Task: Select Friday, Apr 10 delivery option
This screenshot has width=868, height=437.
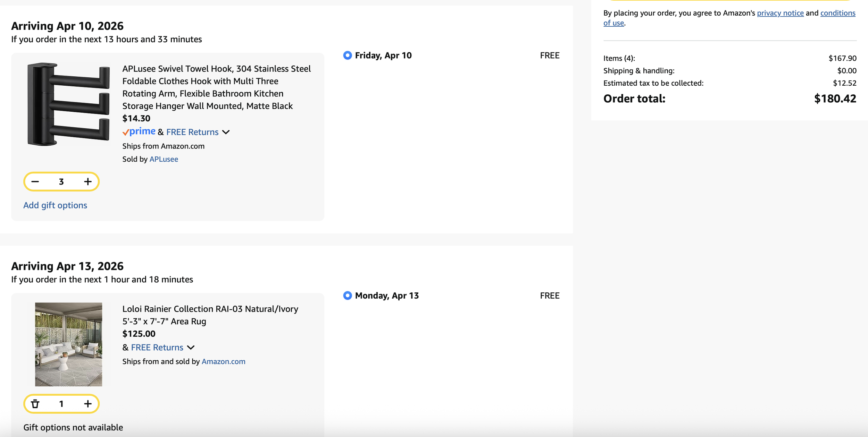Action: tap(347, 55)
